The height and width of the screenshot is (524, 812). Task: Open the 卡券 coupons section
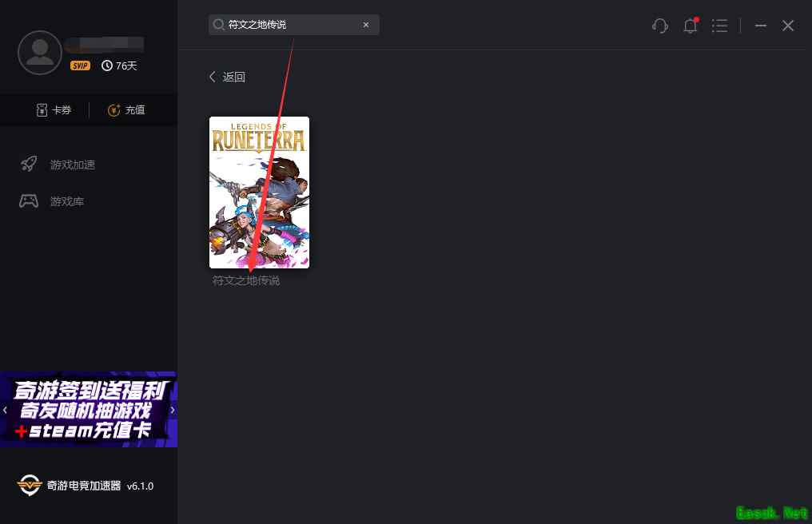pos(54,110)
